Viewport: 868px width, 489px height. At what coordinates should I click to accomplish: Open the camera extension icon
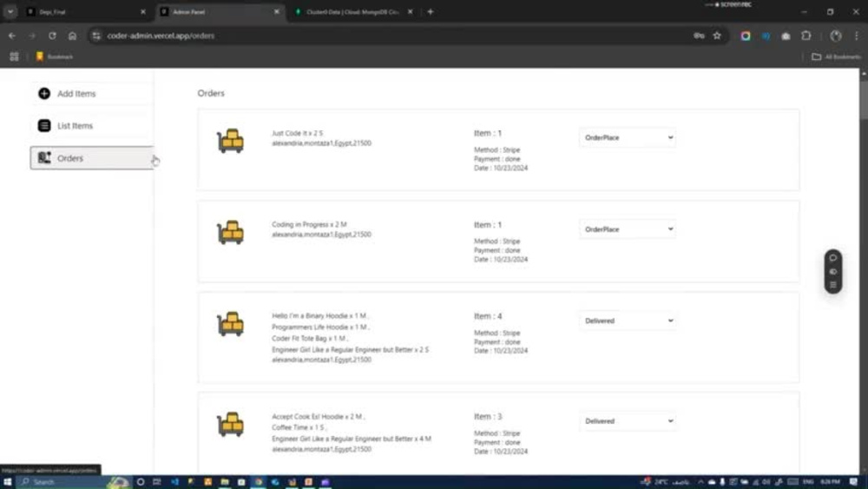[786, 36]
